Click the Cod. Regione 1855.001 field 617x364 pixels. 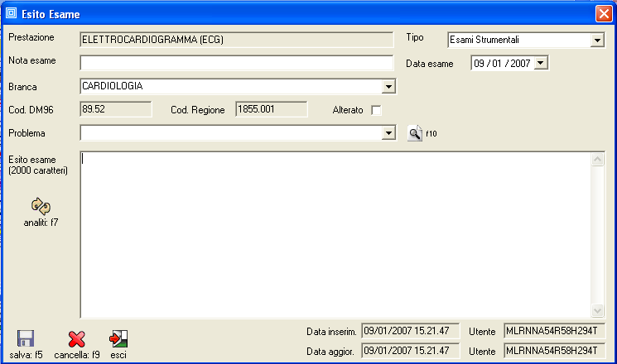pyautogui.click(x=271, y=108)
